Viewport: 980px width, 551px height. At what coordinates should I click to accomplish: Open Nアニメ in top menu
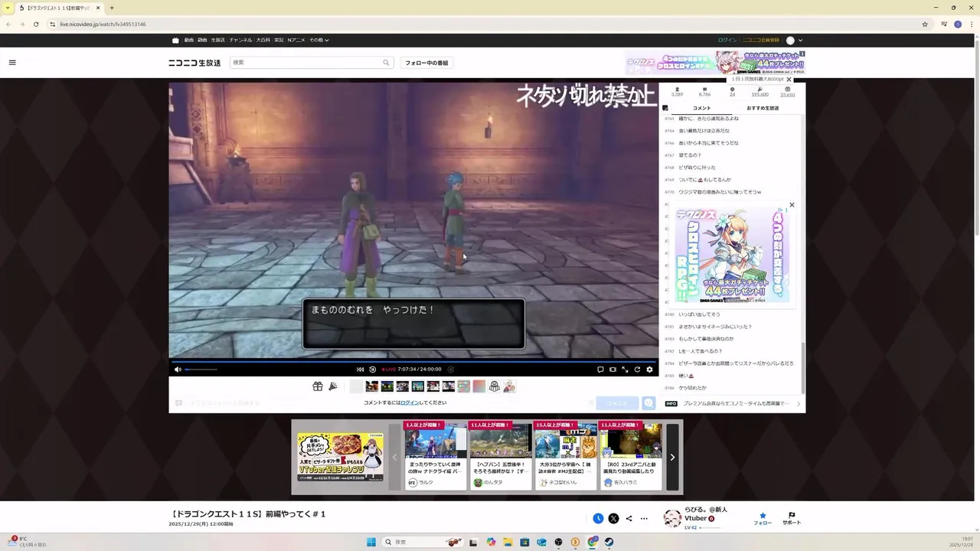296,40
